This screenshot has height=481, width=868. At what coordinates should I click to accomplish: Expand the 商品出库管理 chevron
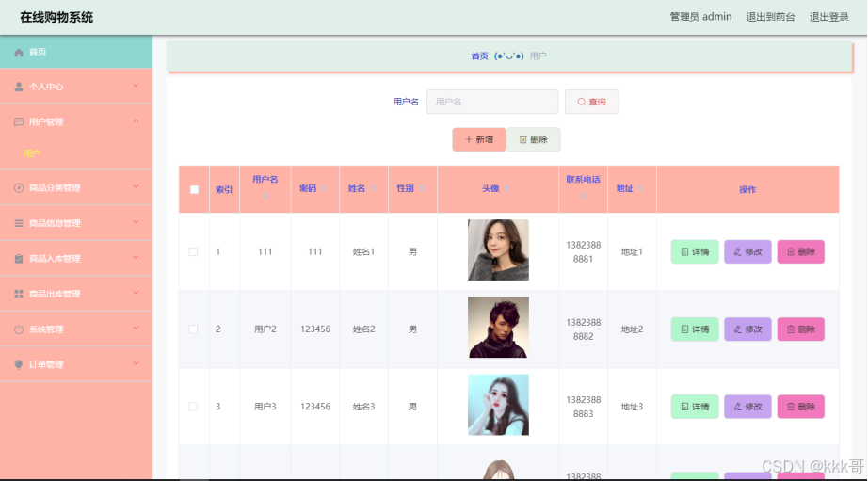click(136, 294)
